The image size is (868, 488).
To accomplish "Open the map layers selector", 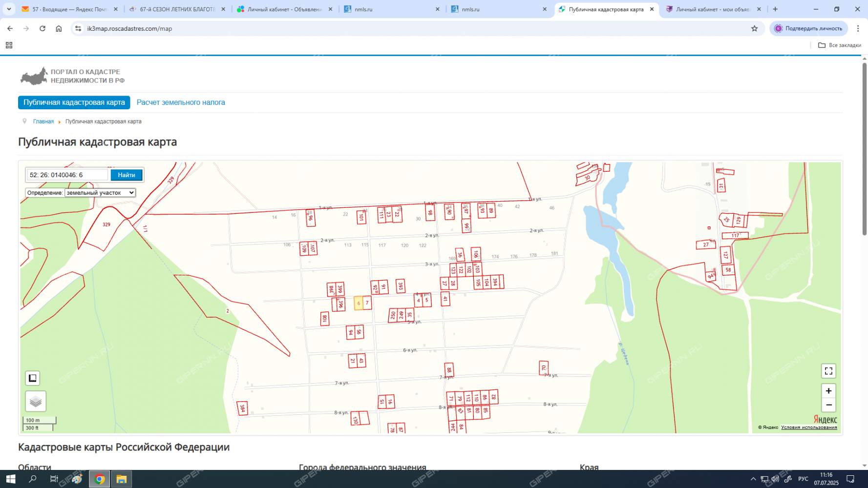I will (x=36, y=402).
